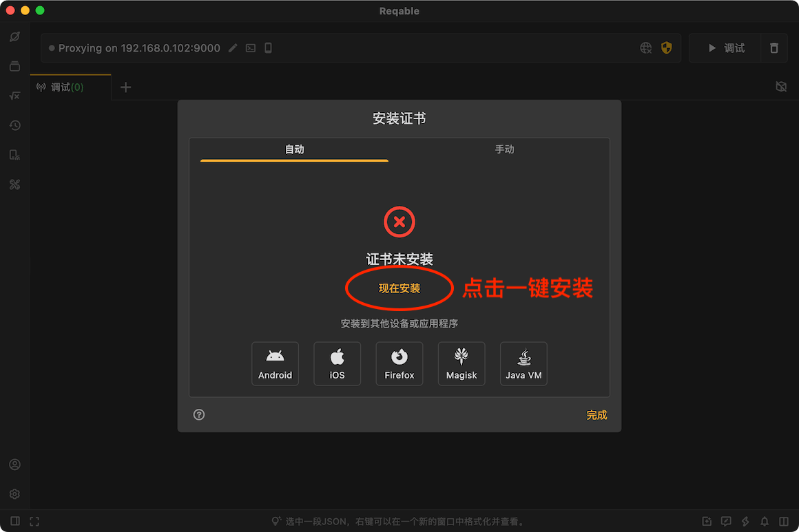Switch to the 手动 tab
The height and width of the screenshot is (532, 799).
coord(504,149)
